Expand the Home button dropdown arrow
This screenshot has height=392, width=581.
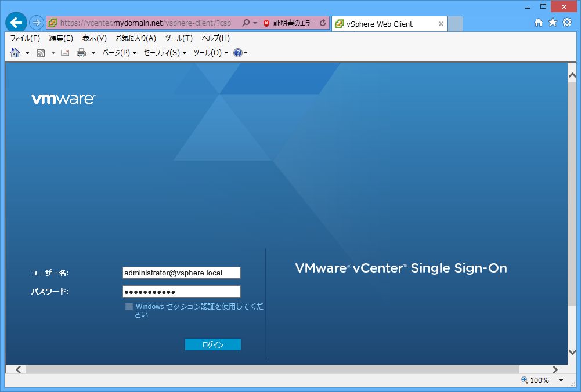click(x=27, y=53)
